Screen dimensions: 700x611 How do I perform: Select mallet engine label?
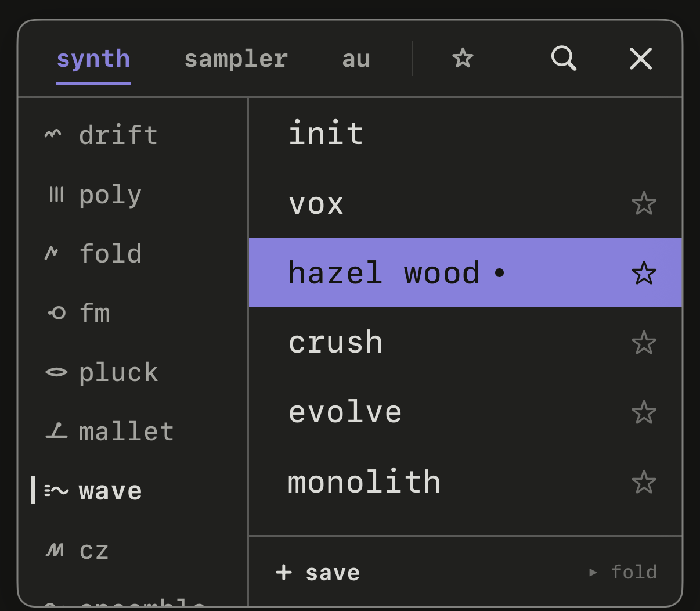point(127,432)
